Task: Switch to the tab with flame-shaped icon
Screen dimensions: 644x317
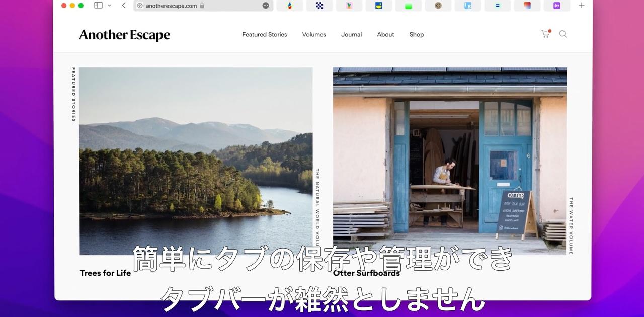Action: click(x=290, y=6)
